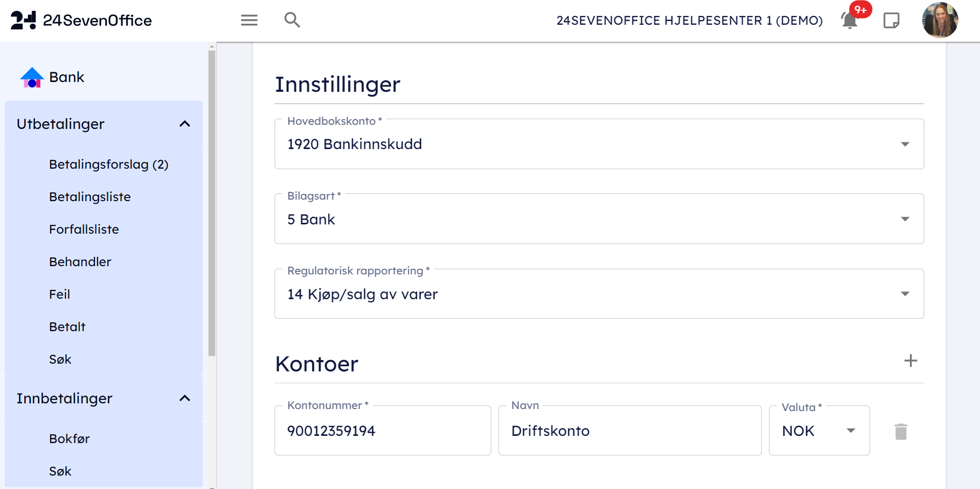Add a new account with plus icon

pos(910,361)
